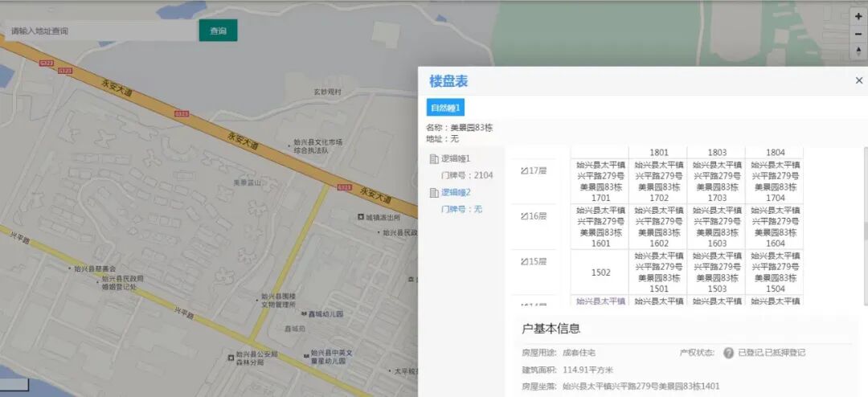Open unit 1704 cell
868x397 pixels.
(x=775, y=181)
